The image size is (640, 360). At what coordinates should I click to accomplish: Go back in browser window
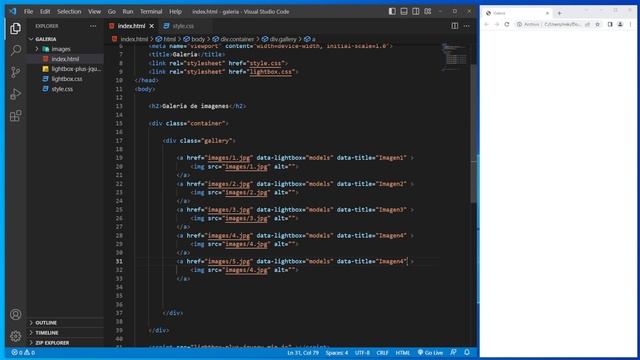(x=487, y=24)
